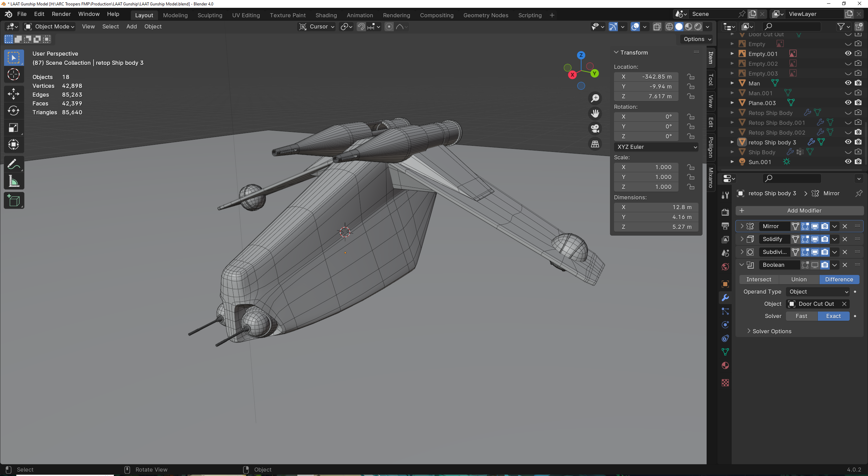
Task: Click the pan view hand icon
Action: pos(595,114)
